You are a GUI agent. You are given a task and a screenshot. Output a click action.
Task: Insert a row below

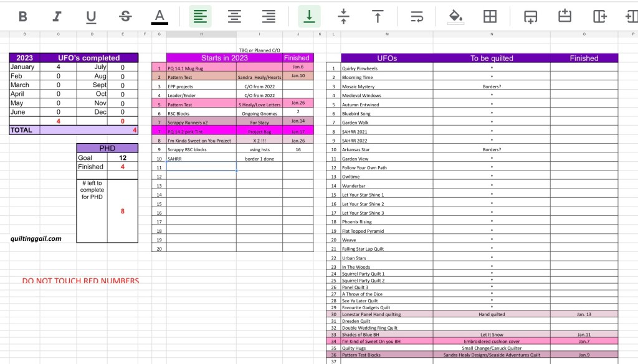[x=530, y=16]
